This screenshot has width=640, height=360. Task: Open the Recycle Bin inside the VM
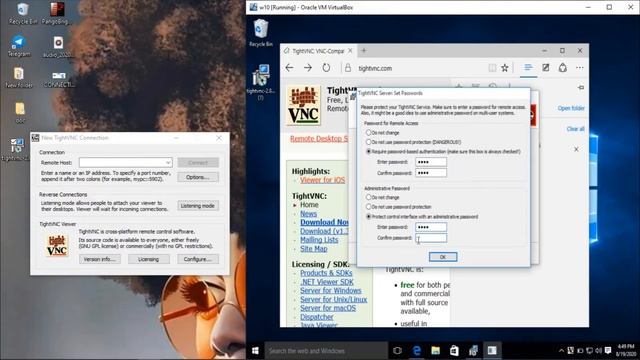pyautogui.click(x=261, y=33)
